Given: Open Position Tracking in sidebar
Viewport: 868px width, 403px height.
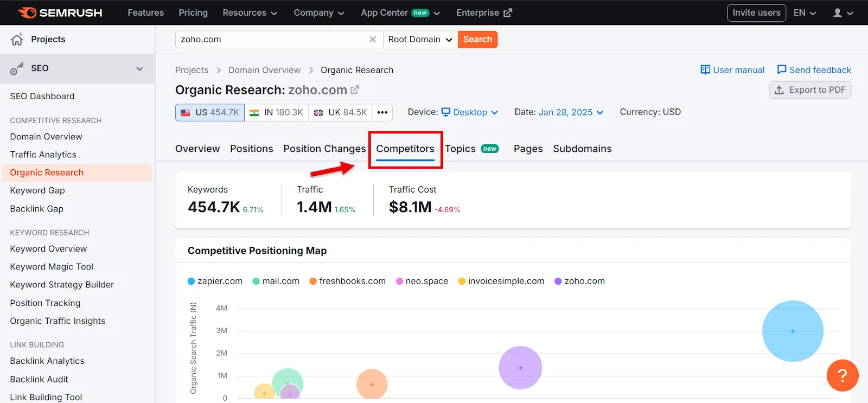Looking at the screenshot, I should point(45,303).
